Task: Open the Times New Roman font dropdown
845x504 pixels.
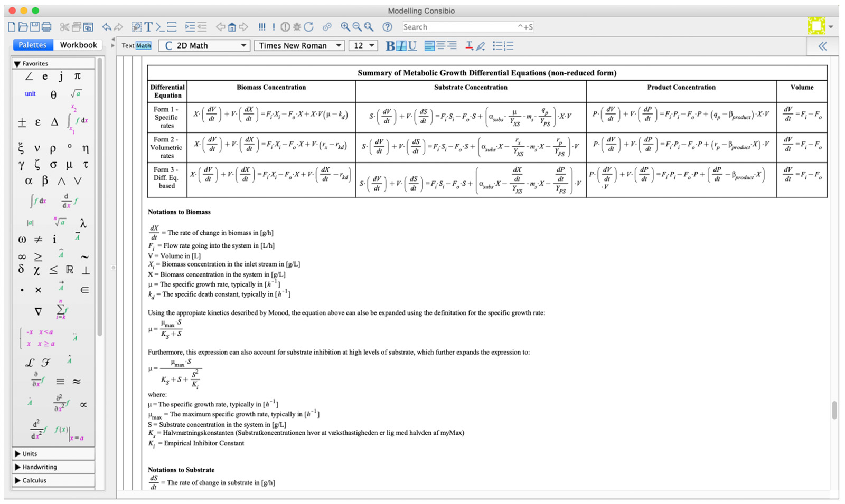Action: coord(299,46)
